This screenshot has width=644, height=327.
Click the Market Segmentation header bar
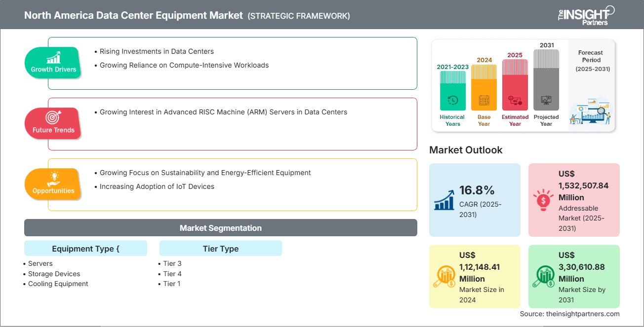(221, 228)
